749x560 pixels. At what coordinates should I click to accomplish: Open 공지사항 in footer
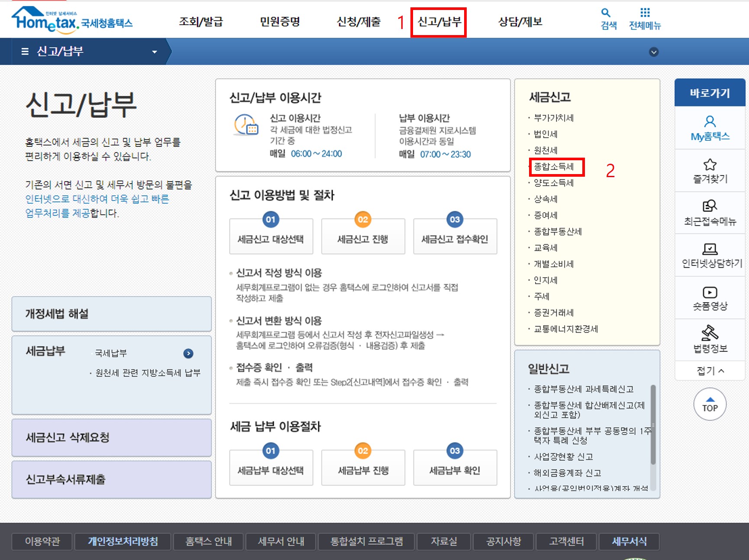504,541
